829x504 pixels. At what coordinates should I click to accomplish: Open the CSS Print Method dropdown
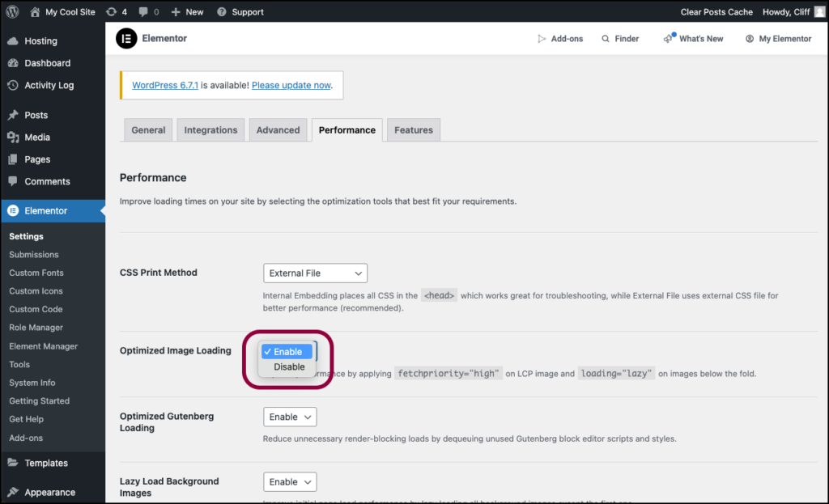coord(314,273)
